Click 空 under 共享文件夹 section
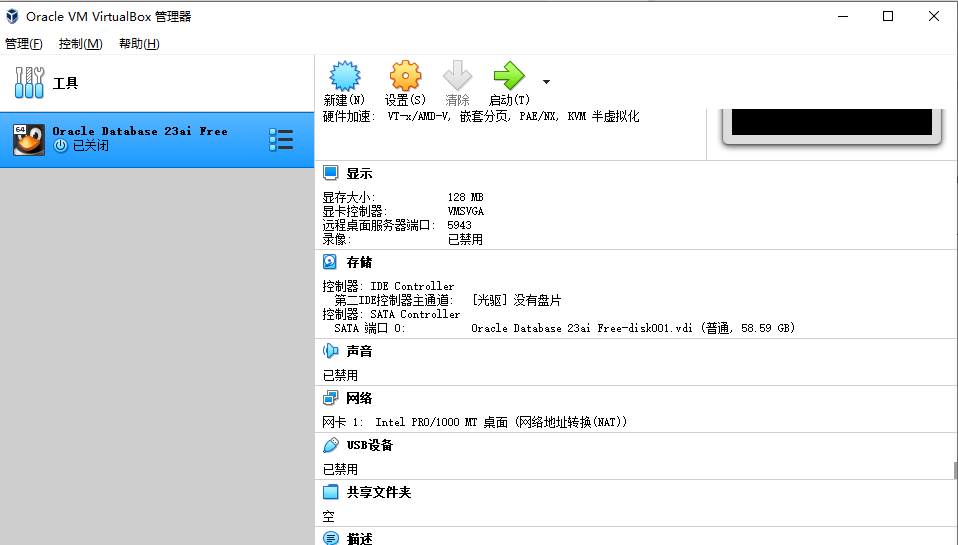Image resolution: width=958 pixels, height=545 pixels. 329,516
